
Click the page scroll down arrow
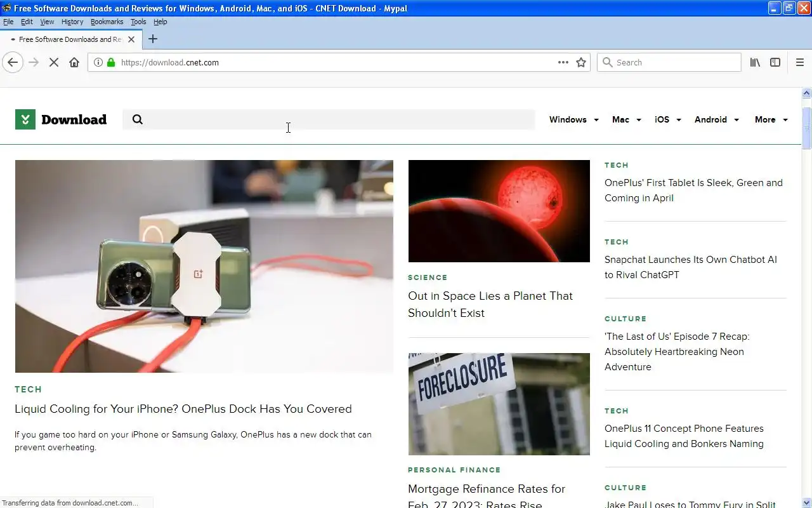click(806, 502)
